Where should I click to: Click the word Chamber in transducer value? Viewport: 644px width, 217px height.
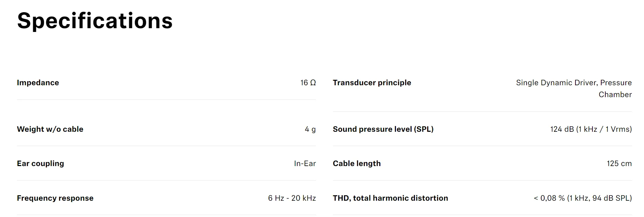point(615,94)
